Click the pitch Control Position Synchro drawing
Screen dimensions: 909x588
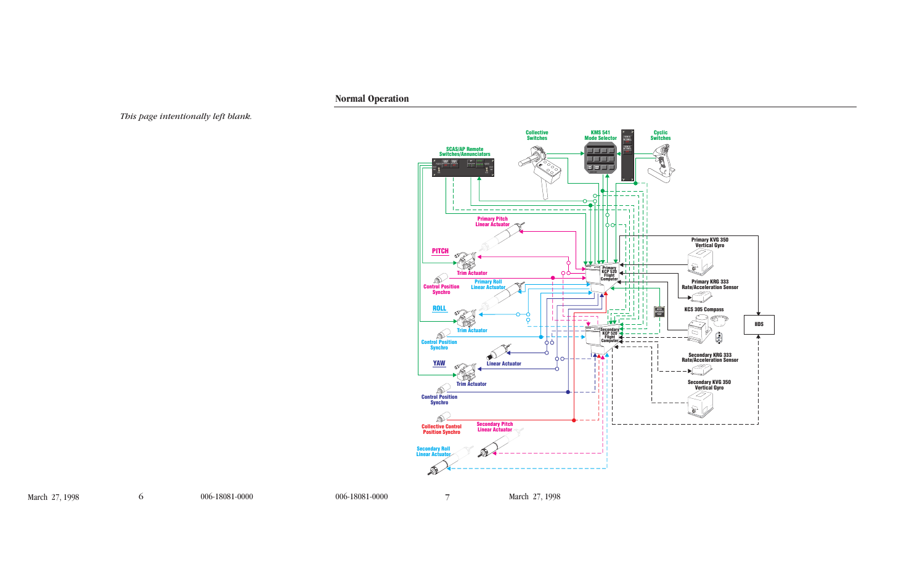coord(441,278)
